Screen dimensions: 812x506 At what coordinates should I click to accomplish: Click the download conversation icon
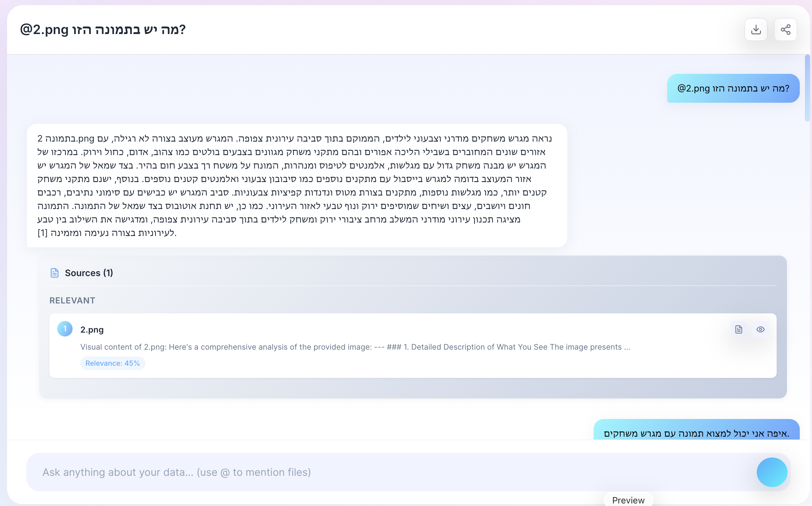point(756,30)
